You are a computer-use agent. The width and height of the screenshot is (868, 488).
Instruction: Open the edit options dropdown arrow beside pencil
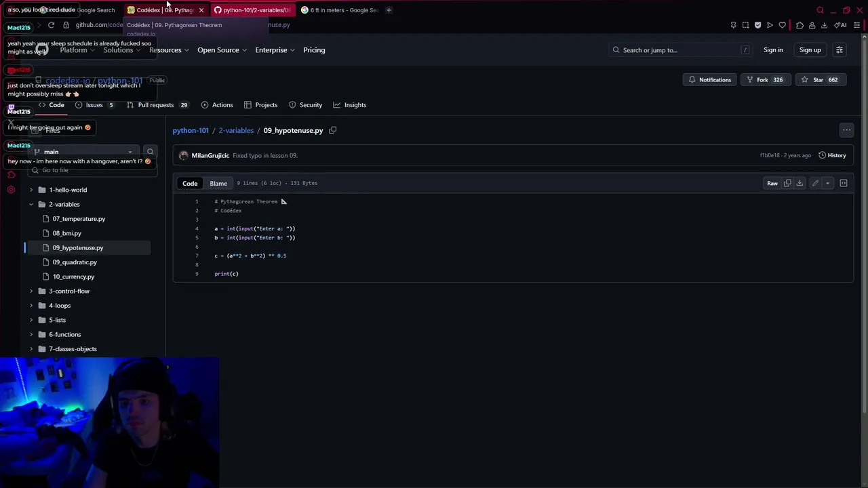pos(827,183)
